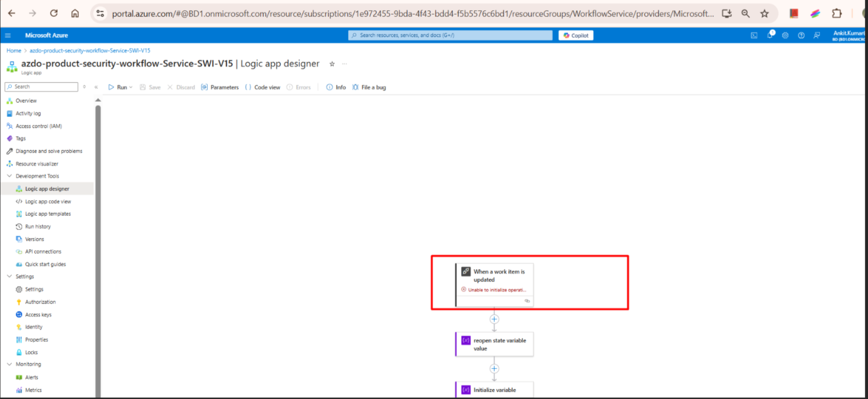Click Parameters in the toolbar
Viewport: 868px width, 399px height.
(220, 87)
